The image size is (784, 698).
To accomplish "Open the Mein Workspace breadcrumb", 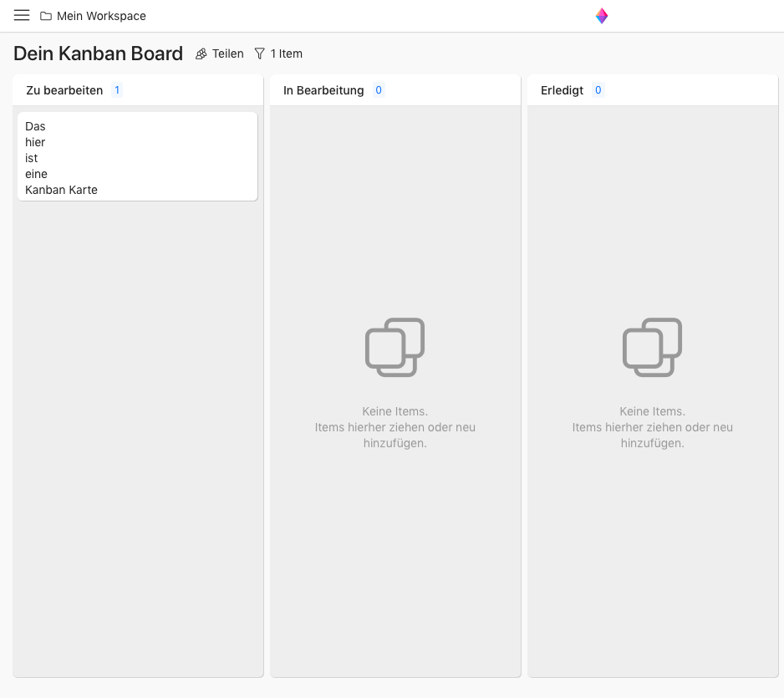I will (x=93, y=16).
